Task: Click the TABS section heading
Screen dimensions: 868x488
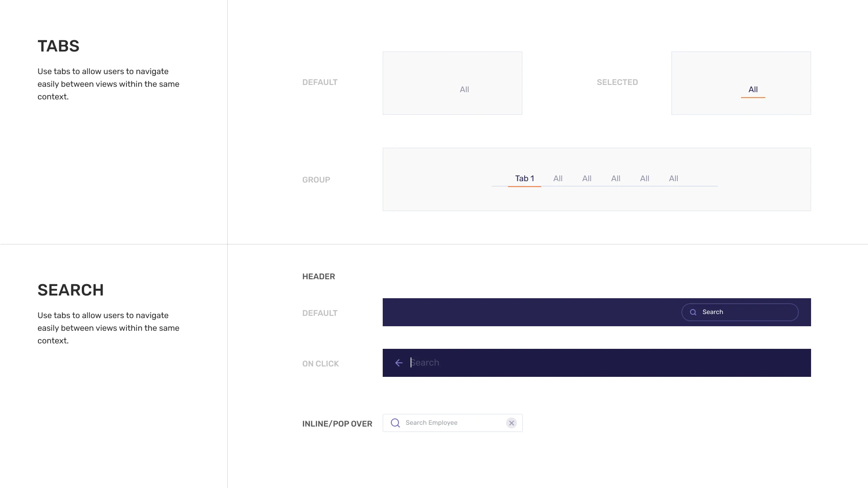Action: [x=58, y=46]
